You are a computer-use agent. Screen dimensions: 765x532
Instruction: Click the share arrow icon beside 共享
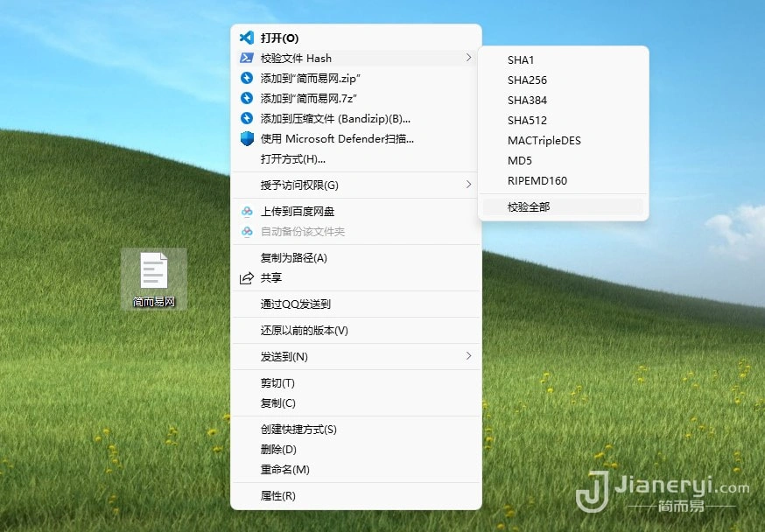tap(247, 278)
